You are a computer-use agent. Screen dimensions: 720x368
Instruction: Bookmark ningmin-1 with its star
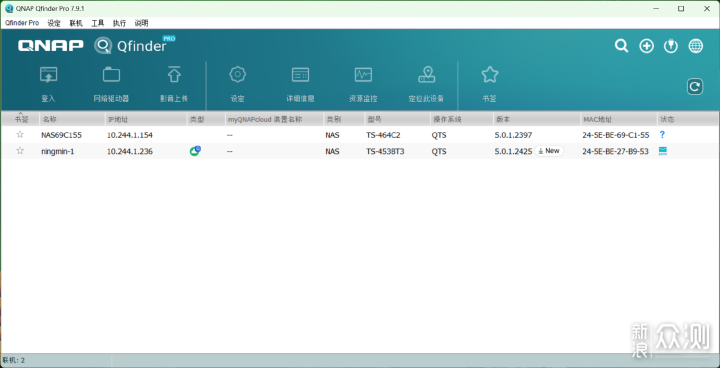pyautogui.click(x=20, y=151)
